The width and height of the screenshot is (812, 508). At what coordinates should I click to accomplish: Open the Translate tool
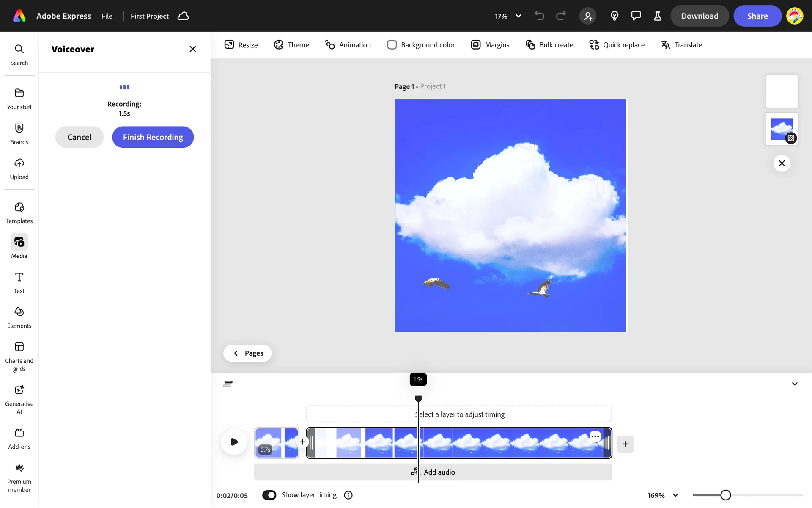coord(681,45)
